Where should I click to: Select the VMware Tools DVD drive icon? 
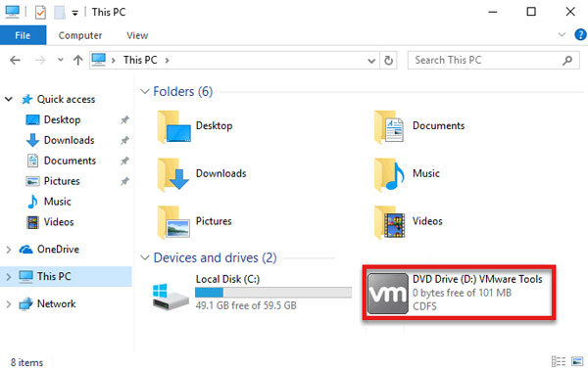[x=388, y=294]
